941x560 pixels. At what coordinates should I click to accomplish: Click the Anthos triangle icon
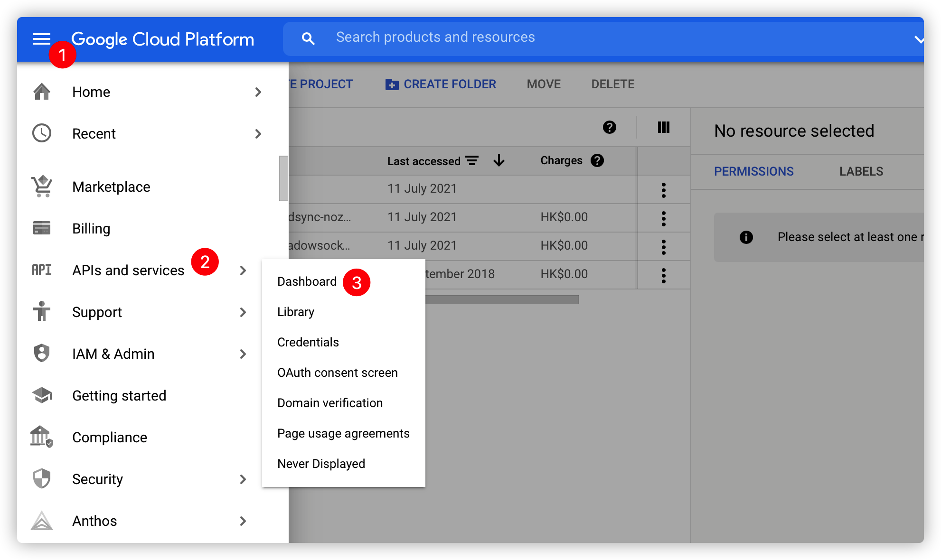[x=42, y=521]
